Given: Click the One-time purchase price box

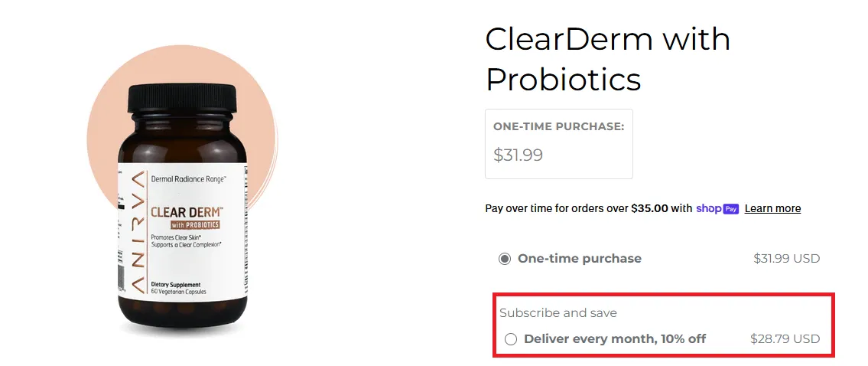Looking at the screenshot, I should [x=558, y=144].
